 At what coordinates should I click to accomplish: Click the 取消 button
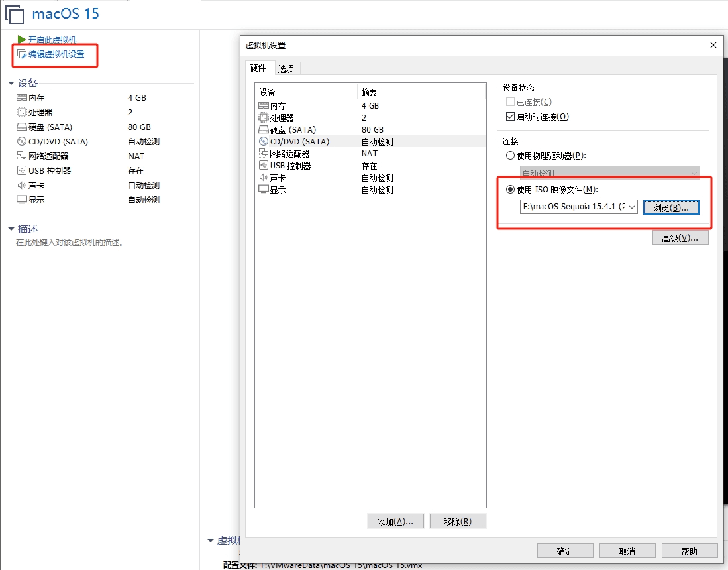[627, 551]
